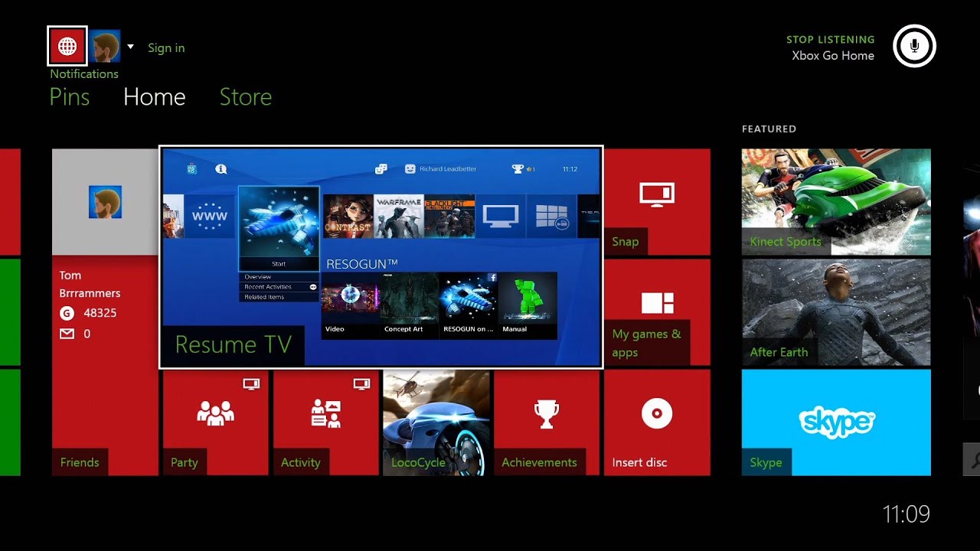Image resolution: width=980 pixels, height=551 pixels.
Task: Select the Warframe game icon in preview
Action: click(x=398, y=217)
